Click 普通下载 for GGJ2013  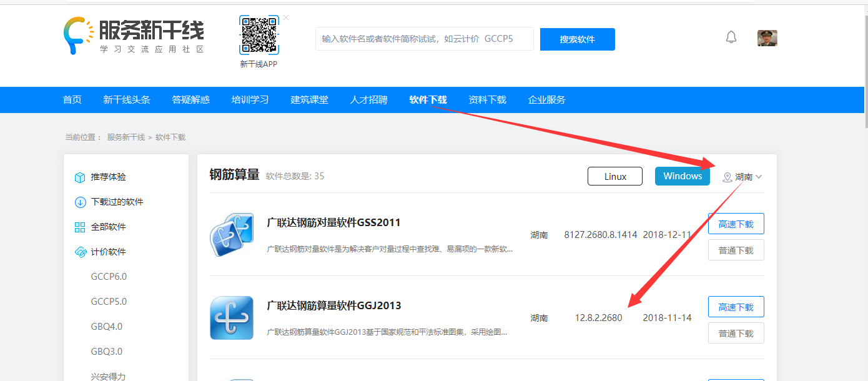[x=736, y=334]
